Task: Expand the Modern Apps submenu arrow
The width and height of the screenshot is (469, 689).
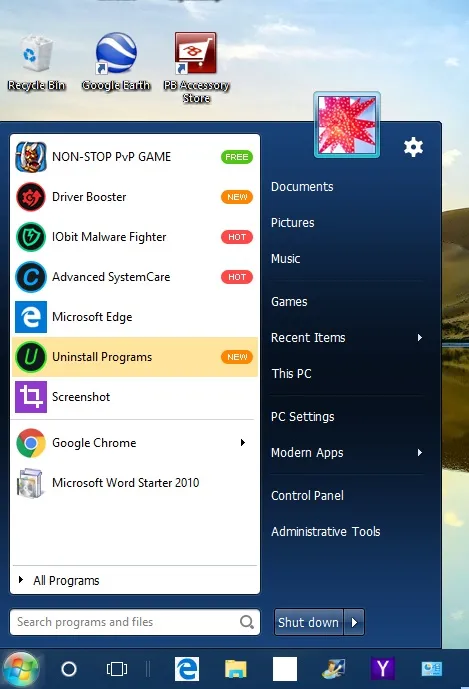Action: pos(420,453)
